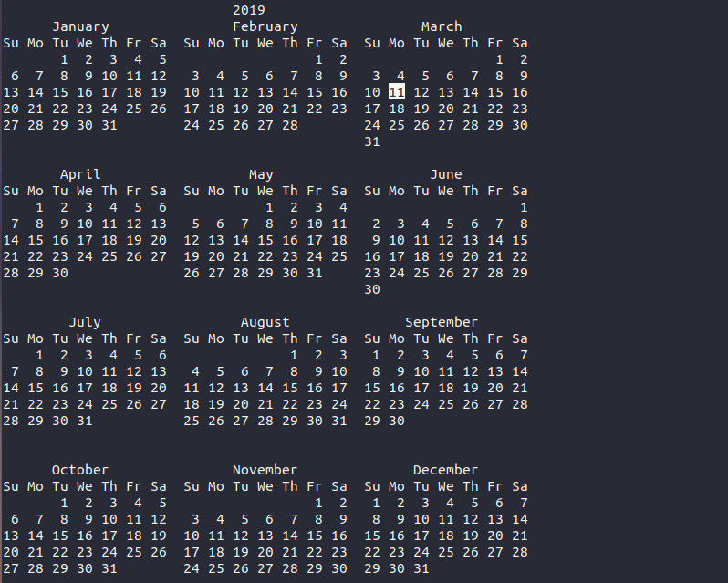The width and height of the screenshot is (728, 583).
Task: Click date 5 in May
Action: pyautogui.click(x=195, y=224)
